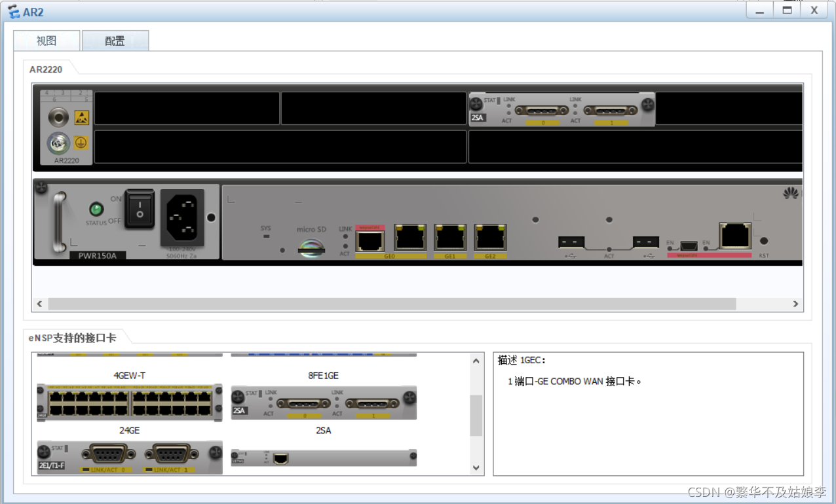Screen dimensions: 836x504
Task: Click the 4GEW-T card label
Action: [130, 376]
